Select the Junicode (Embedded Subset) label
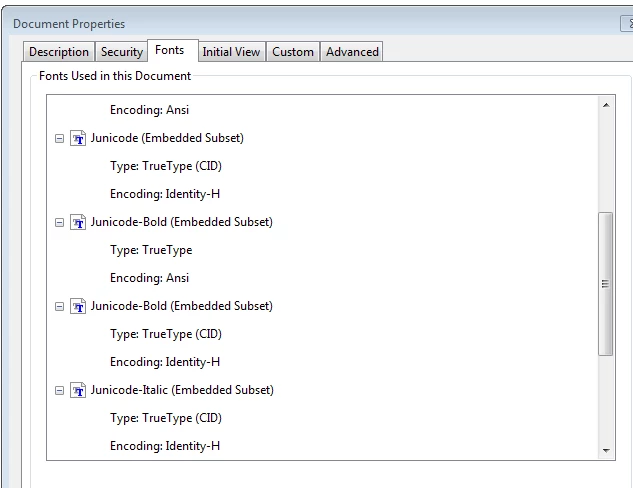The image size is (633, 488). point(167,138)
